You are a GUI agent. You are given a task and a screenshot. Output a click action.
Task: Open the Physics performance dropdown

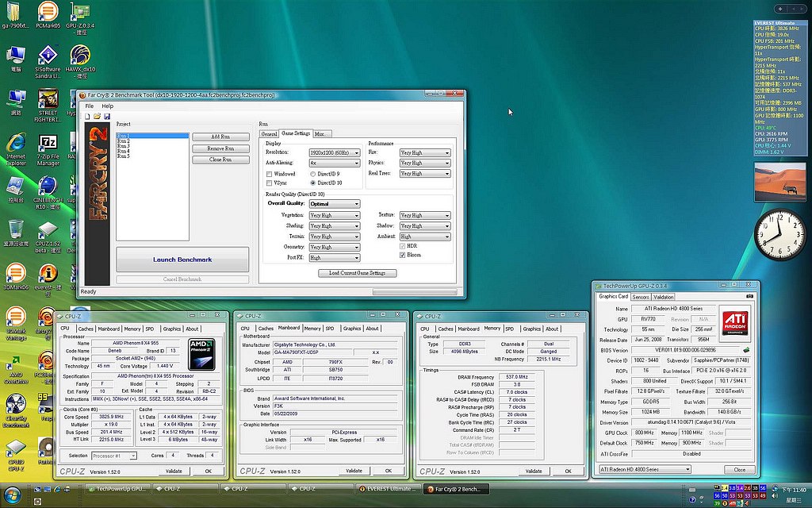pos(425,164)
